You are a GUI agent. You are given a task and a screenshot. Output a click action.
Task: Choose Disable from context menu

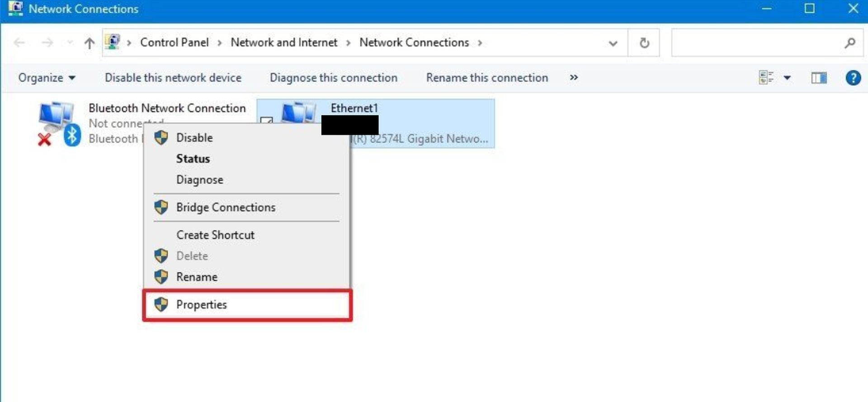pos(247,138)
